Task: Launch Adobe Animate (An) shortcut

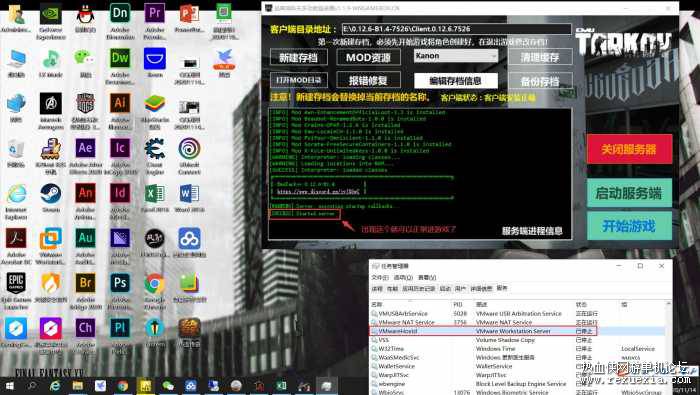Action: coord(85,200)
